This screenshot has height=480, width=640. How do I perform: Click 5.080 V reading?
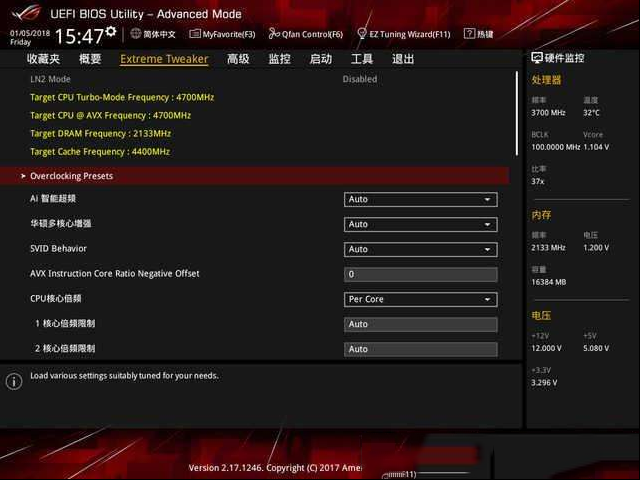[x=596, y=348]
